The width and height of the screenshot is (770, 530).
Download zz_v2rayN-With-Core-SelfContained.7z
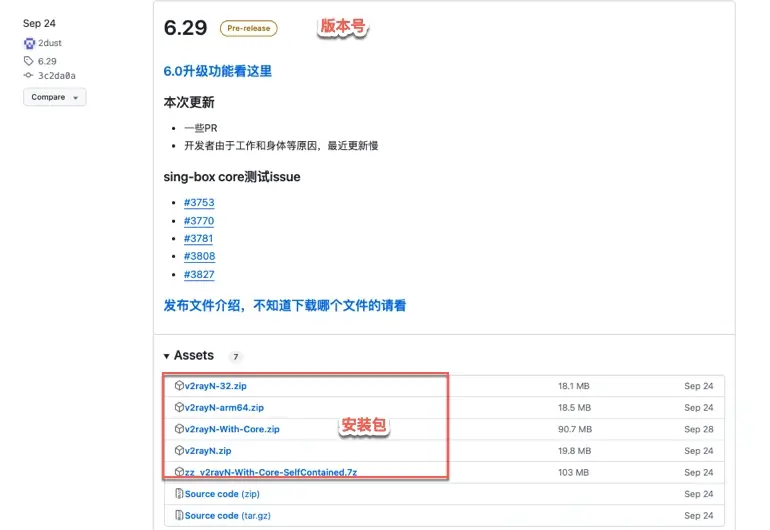tap(271, 472)
